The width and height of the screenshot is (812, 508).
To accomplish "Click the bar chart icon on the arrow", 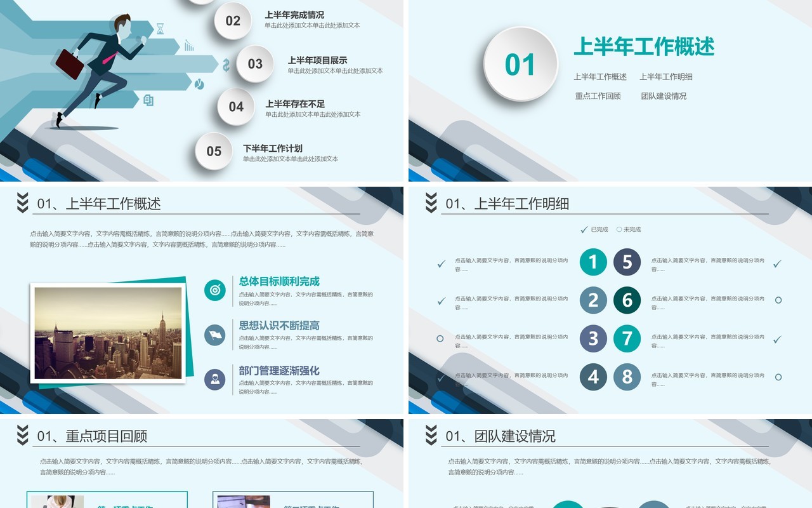I will (189, 46).
